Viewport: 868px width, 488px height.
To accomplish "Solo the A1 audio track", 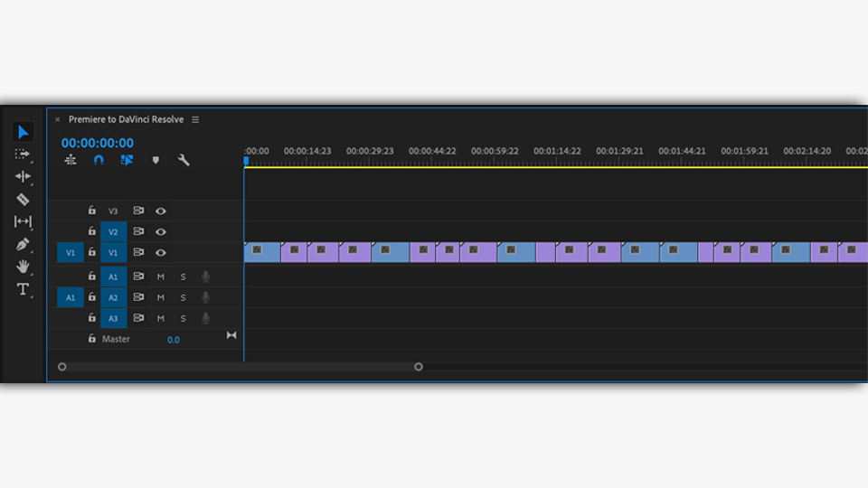I will 184,277.
